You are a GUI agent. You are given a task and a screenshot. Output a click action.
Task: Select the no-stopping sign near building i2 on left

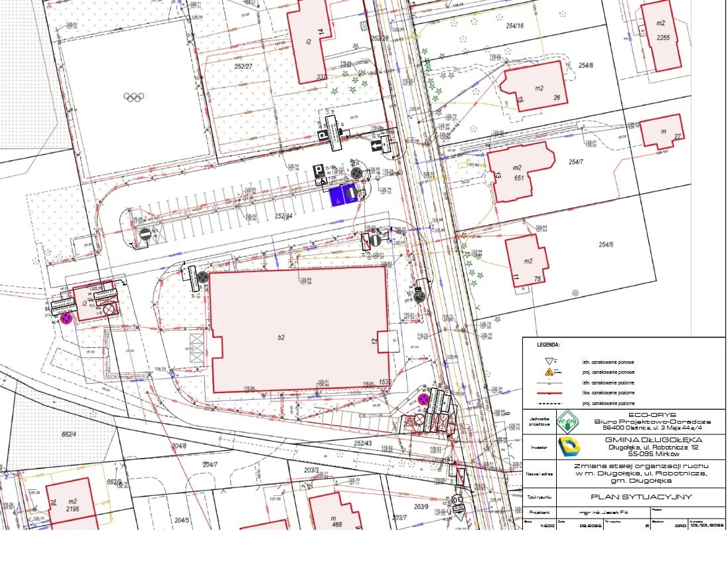pos(66,319)
